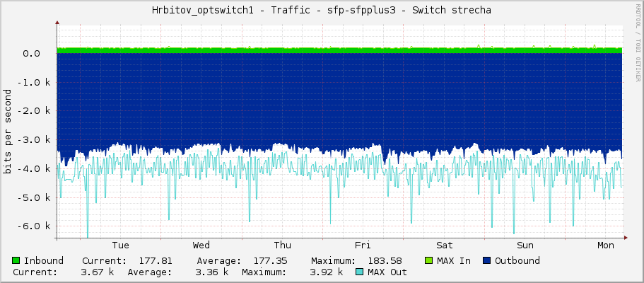Click the Tue x-axis label
The image size is (644, 283).
(120, 246)
